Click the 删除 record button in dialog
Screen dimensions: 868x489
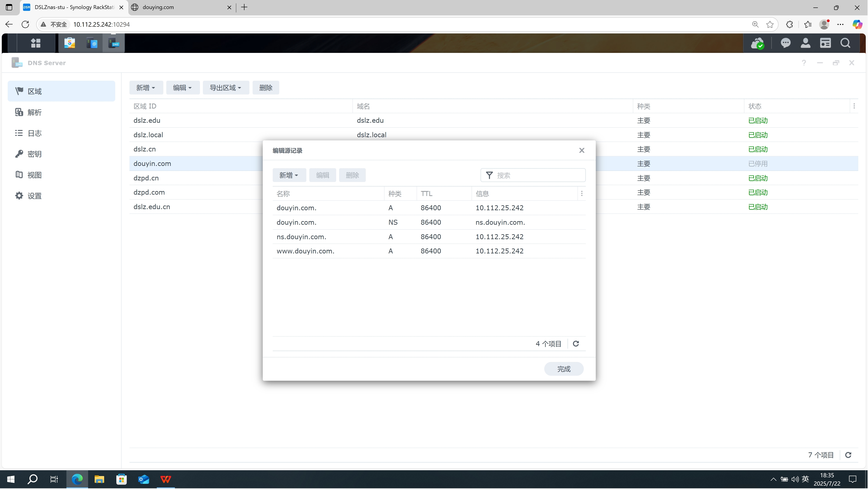pos(352,175)
